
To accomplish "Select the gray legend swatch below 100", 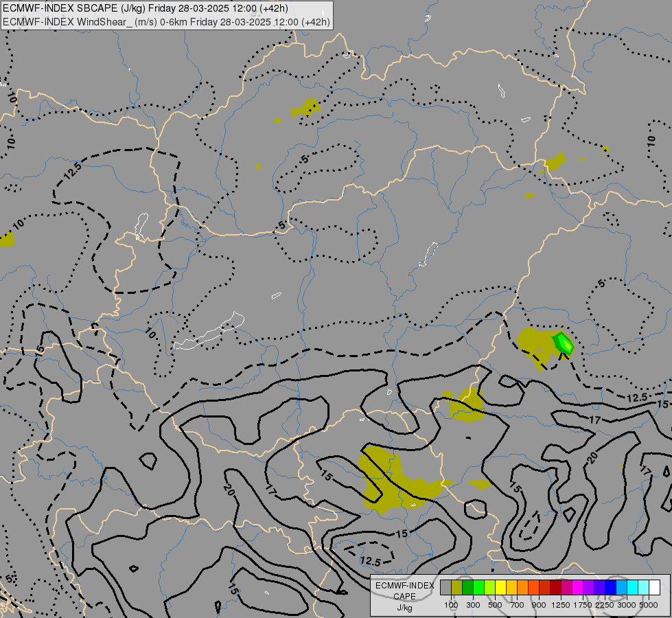I will click(445, 588).
